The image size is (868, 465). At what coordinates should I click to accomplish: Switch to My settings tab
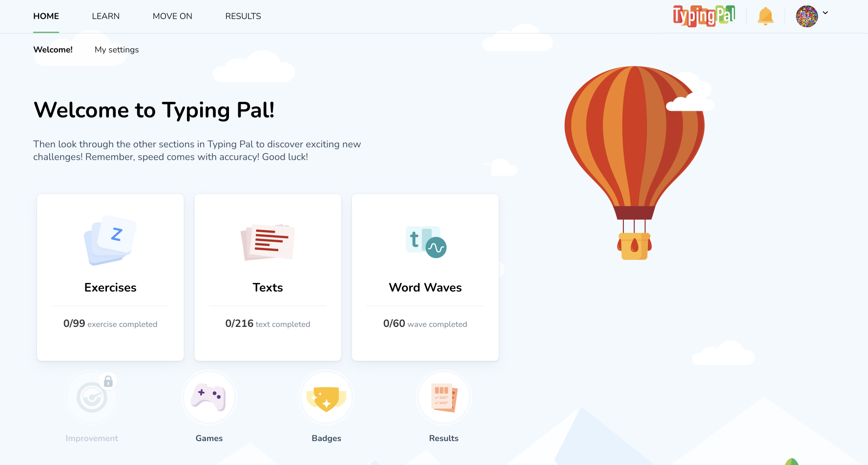pyautogui.click(x=117, y=50)
